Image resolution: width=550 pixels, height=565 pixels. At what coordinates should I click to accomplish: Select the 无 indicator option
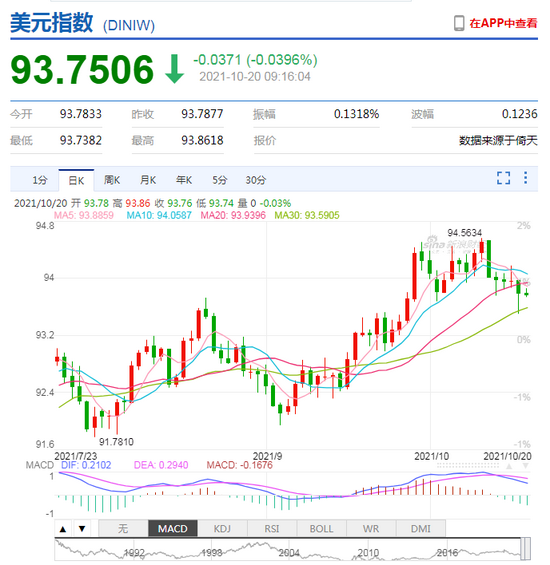(x=123, y=529)
